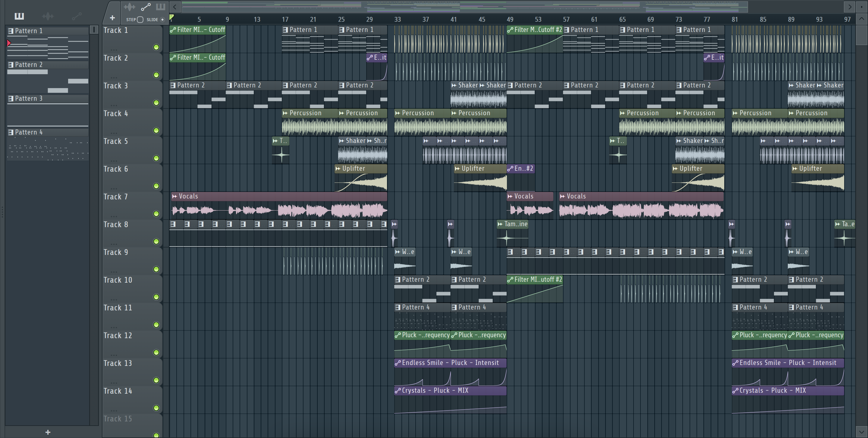
Task: Click the vertical scroll up arrow
Action: coord(862,19)
